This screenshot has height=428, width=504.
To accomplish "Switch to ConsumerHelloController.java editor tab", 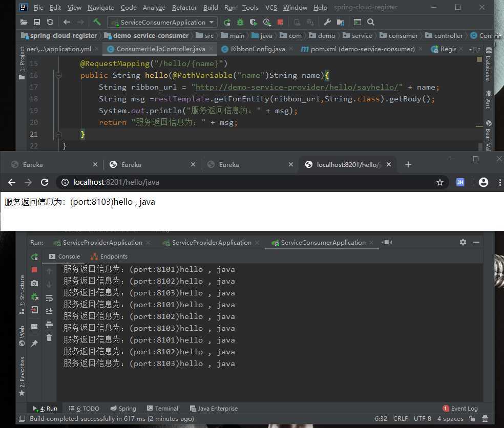I will [160, 49].
